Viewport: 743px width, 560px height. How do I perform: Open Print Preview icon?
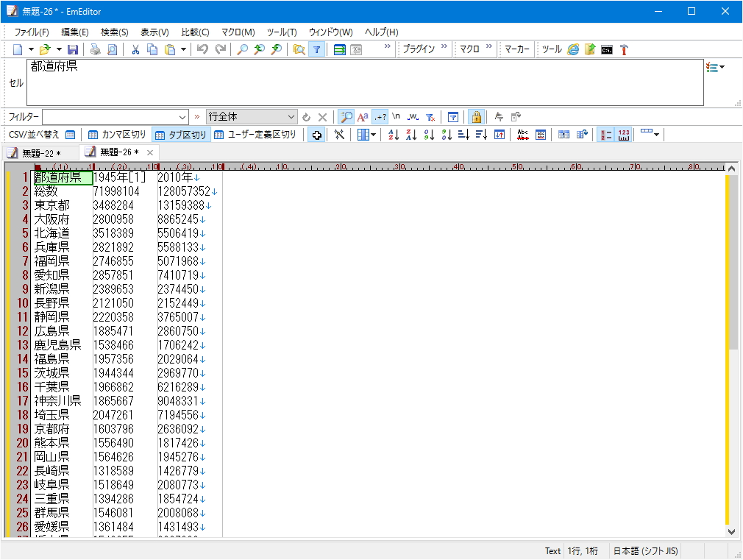click(113, 49)
